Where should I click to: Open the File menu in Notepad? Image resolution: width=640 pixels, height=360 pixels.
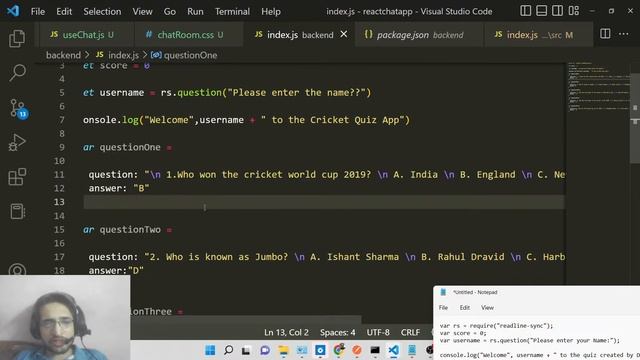point(443,308)
